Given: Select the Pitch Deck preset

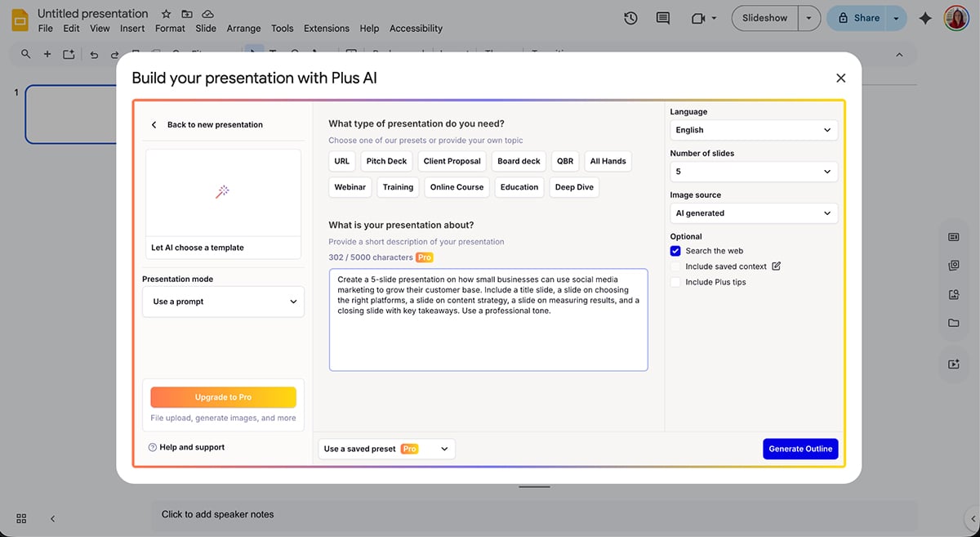Looking at the screenshot, I should 386,161.
